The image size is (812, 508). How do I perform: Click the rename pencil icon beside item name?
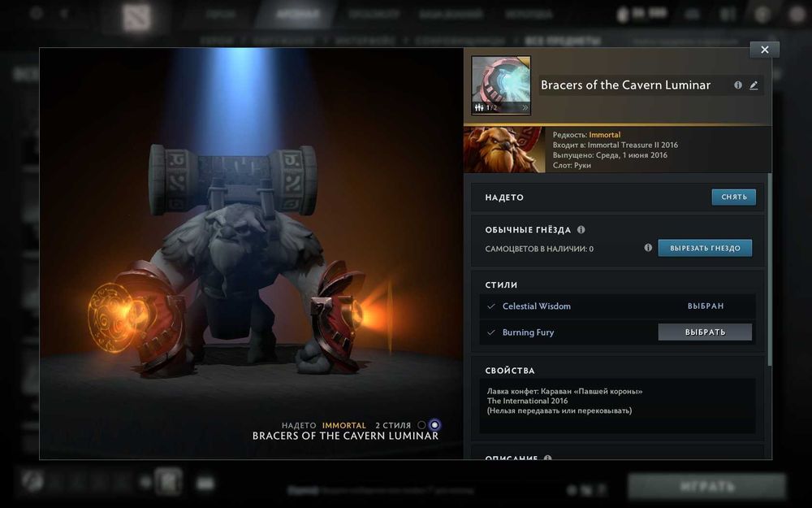coord(754,85)
